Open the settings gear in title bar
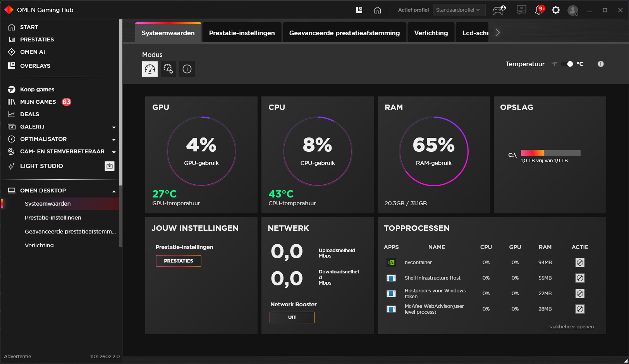Image resolution: width=629 pixels, height=364 pixels. pyautogui.click(x=556, y=10)
